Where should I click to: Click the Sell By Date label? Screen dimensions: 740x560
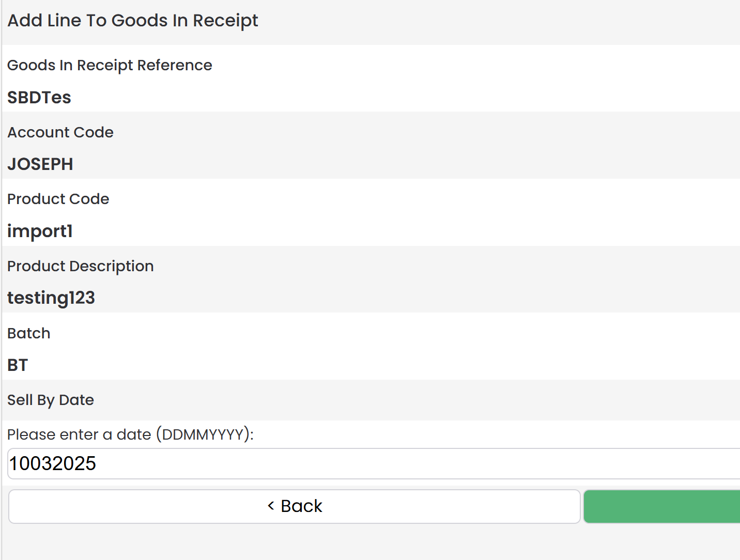(x=51, y=400)
